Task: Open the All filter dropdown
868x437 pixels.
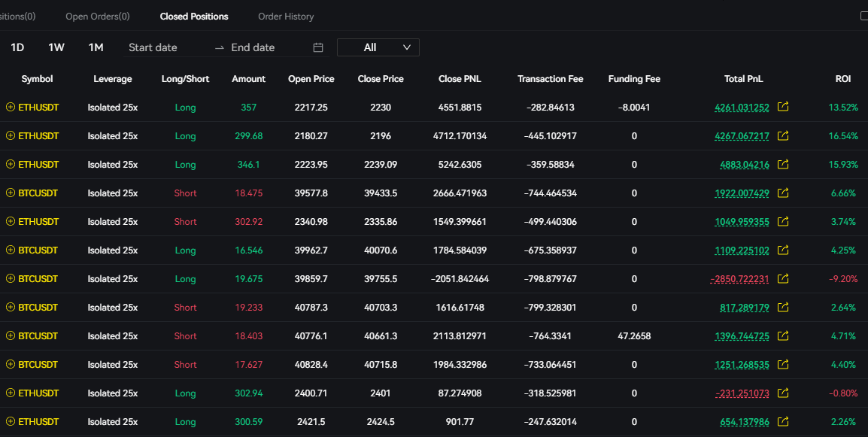Action: coord(378,47)
